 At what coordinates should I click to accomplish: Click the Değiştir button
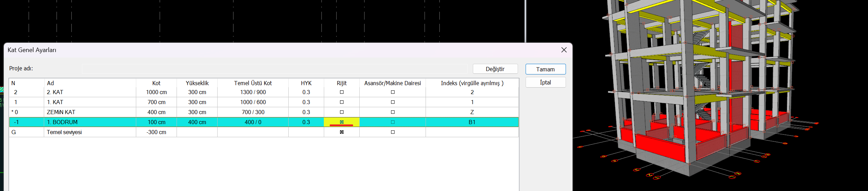click(x=495, y=69)
